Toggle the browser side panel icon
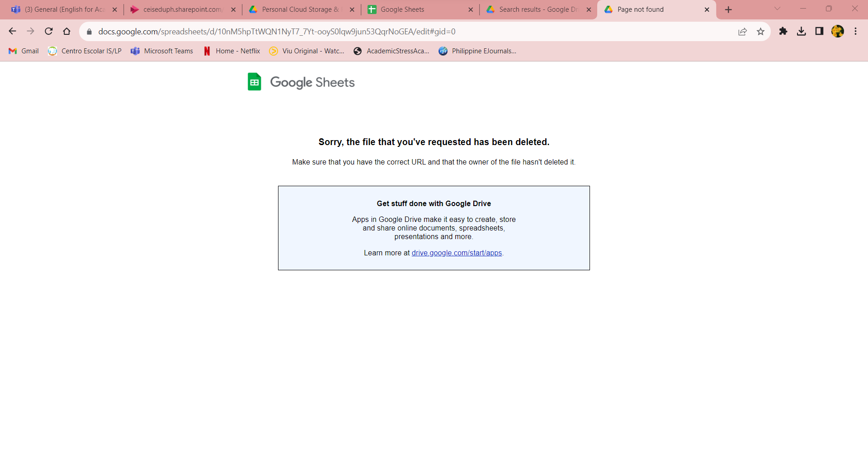Screen dimensions: 868x461 pyautogui.click(x=819, y=31)
